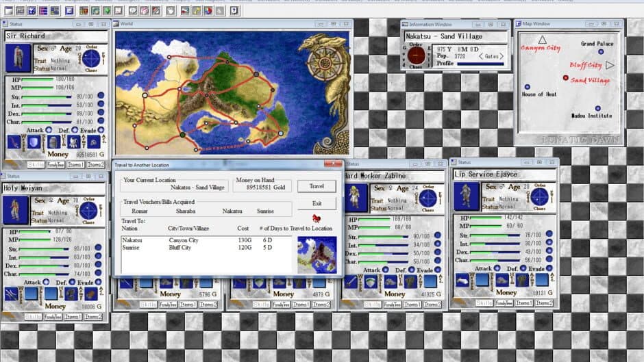This screenshot has width=644, height=362.
Task: Click Holy Meiyan's MP bar
Action: coord(34,240)
